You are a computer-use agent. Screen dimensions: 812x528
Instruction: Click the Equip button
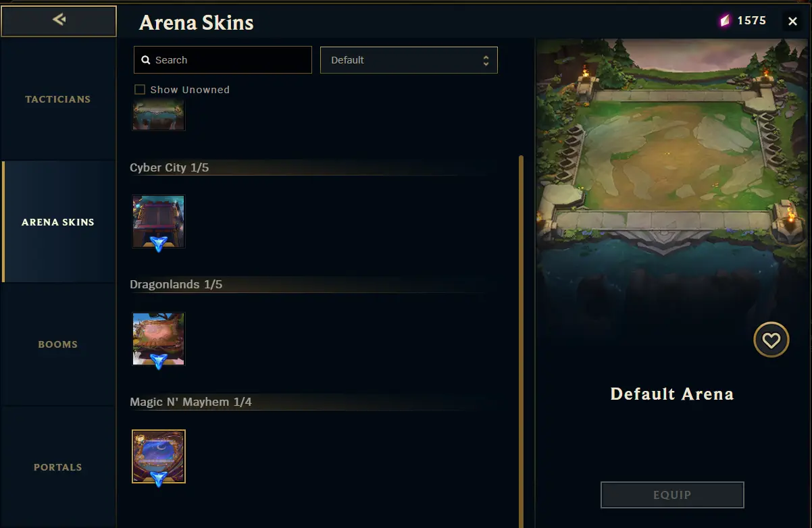(x=672, y=495)
